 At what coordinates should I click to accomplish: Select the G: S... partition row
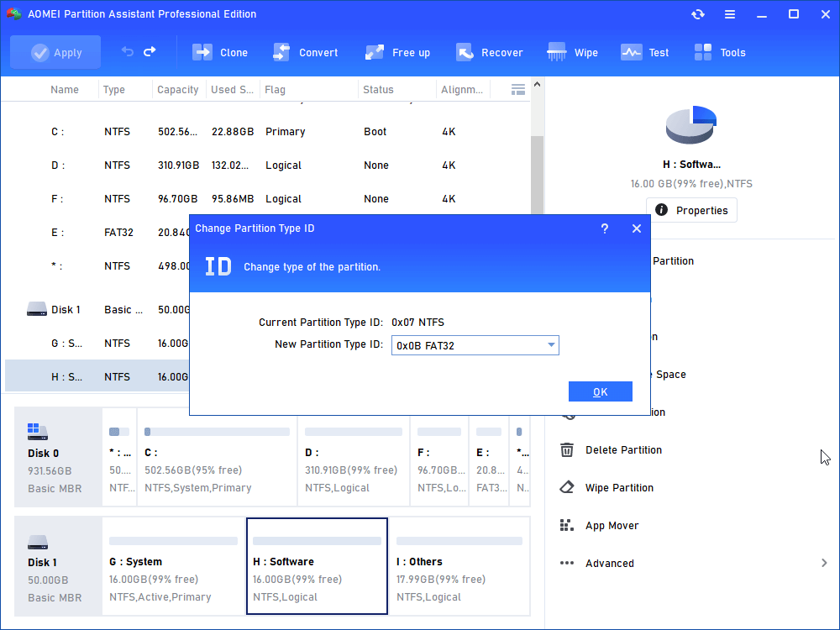[x=97, y=344]
